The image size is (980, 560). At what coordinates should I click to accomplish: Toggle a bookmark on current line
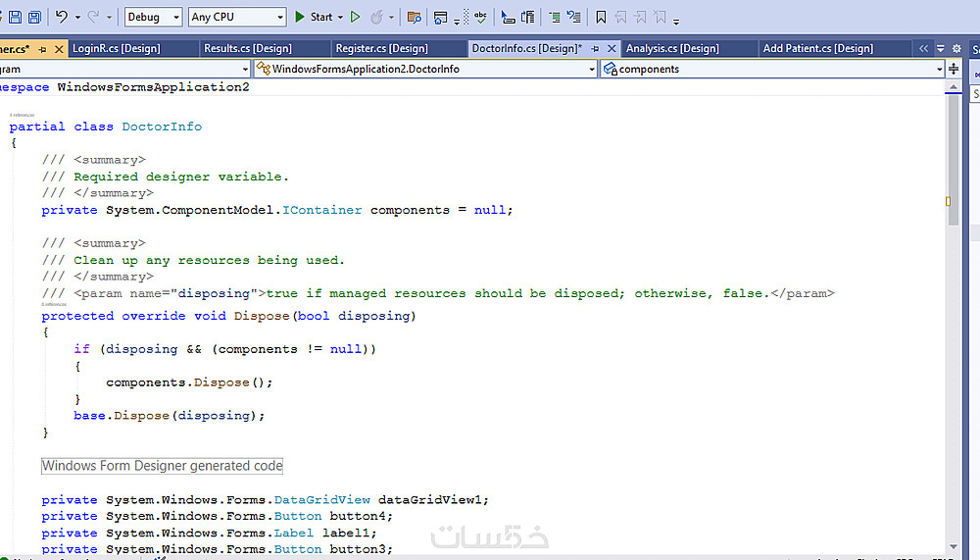(601, 17)
